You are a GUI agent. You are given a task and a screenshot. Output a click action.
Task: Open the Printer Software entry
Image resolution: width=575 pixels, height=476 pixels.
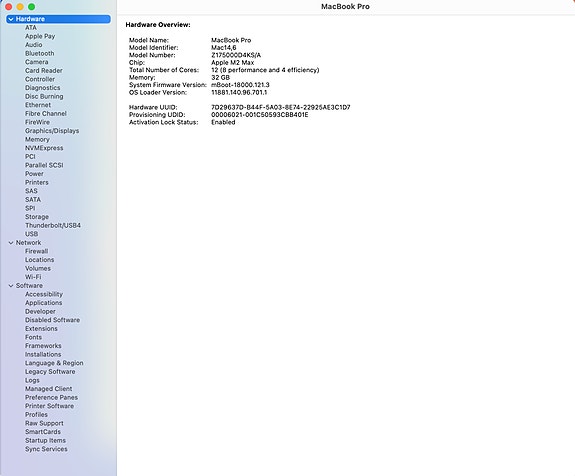[50, 406]
